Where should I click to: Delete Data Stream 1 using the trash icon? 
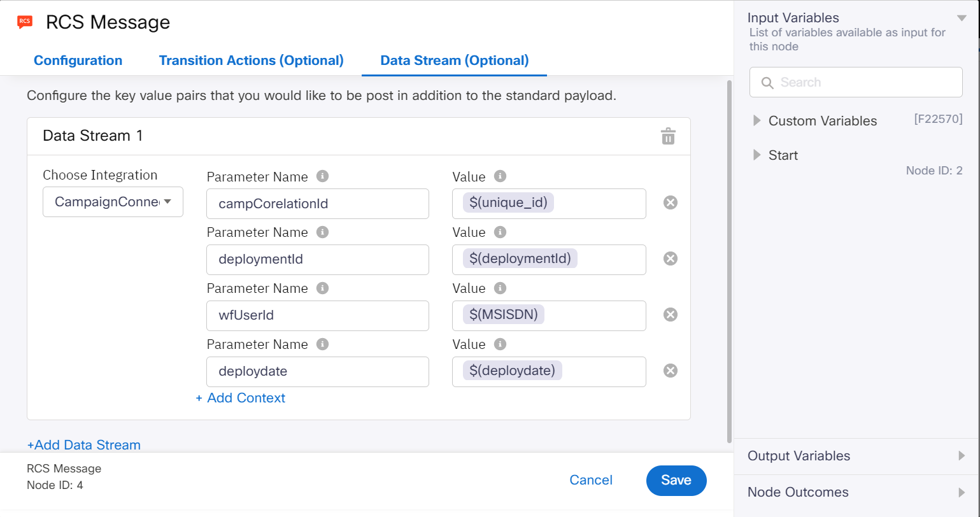pyautogui.click(x=667, y=136)
